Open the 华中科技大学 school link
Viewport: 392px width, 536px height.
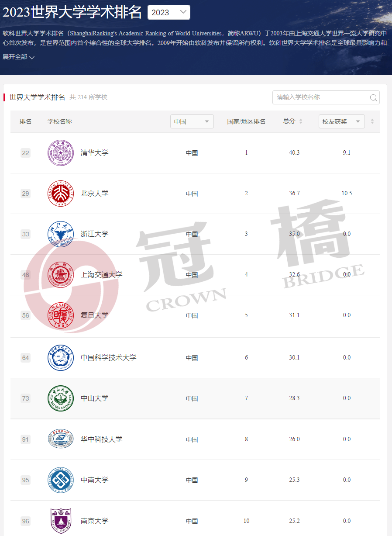point(102,439)
